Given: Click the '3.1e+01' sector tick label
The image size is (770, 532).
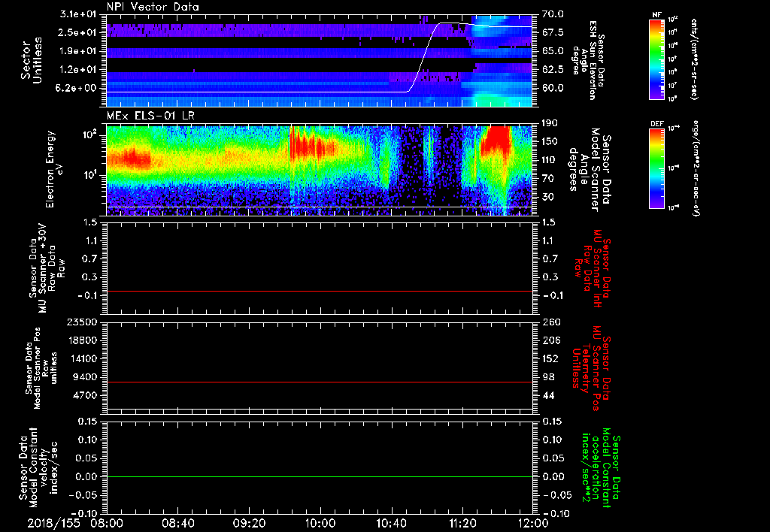Looking at the screenshot, I should 78,15.
